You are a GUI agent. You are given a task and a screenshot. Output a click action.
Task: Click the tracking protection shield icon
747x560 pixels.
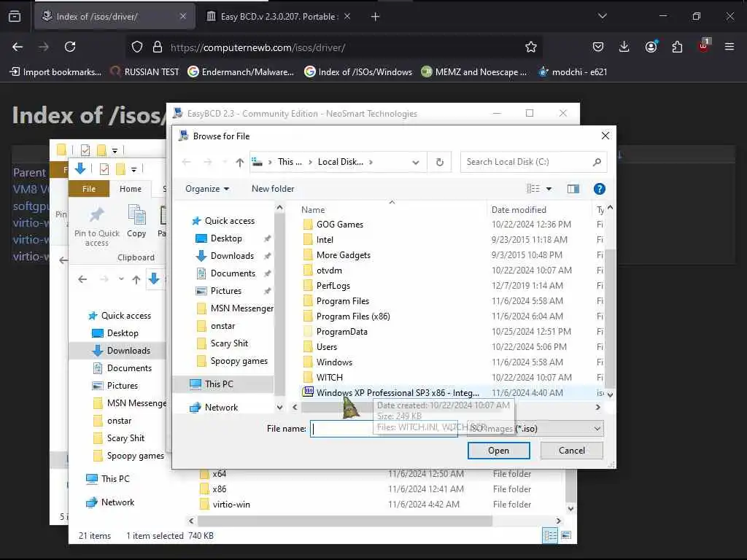point(137,47)
